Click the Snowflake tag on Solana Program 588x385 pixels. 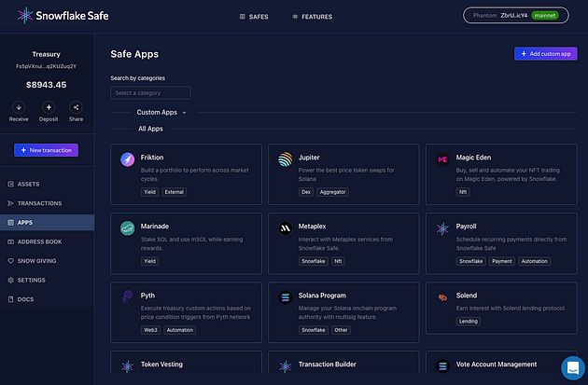pyautogui.click(x=314, y=330)
